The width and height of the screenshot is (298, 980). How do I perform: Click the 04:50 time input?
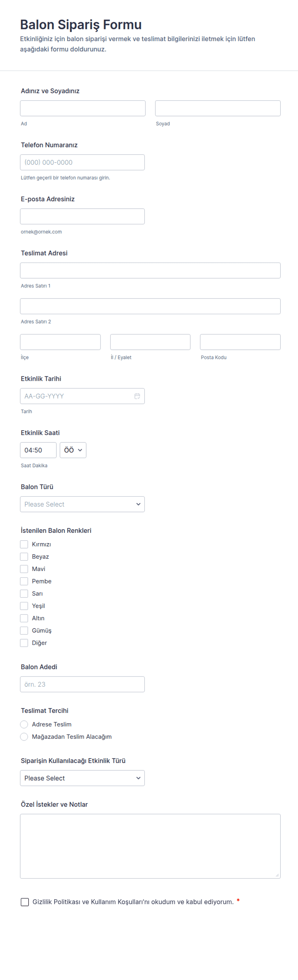click(x=38, y=450)
